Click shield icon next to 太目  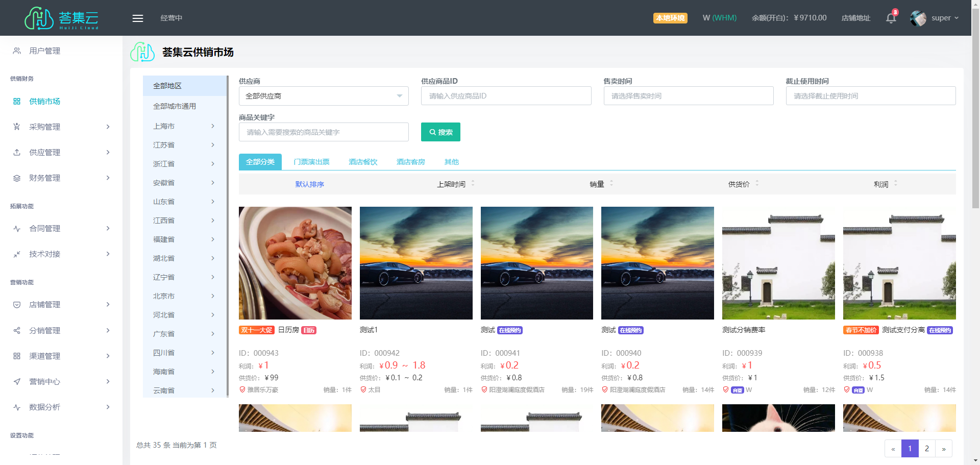pos(363,389)
